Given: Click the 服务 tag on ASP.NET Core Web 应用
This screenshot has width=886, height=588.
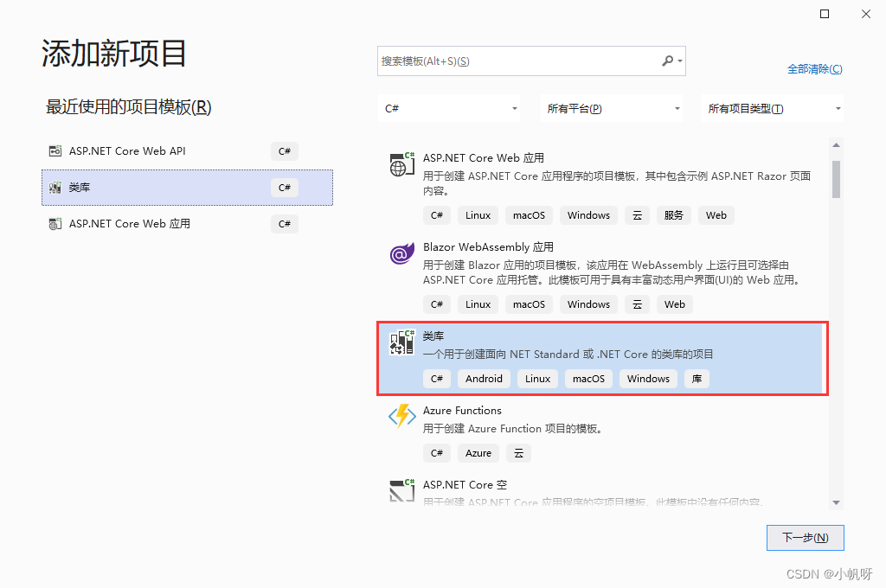Looking at the screenshot, I should click(673, 215).
